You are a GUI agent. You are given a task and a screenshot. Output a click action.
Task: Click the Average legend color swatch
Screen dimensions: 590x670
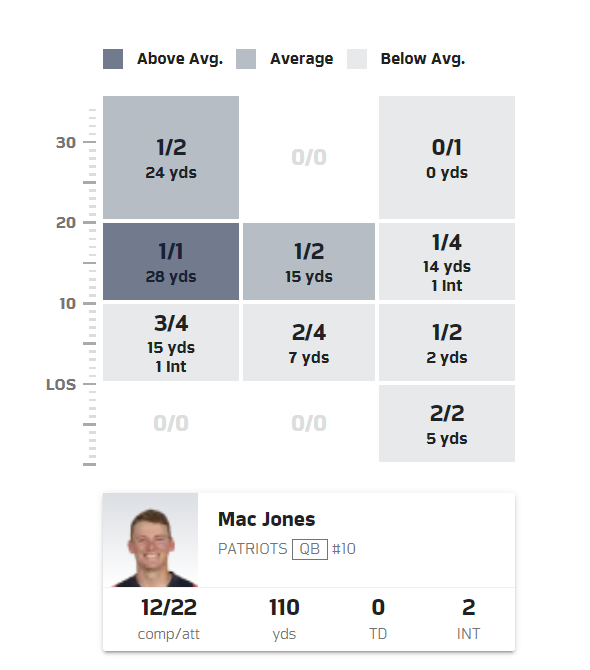pyautogui.click(x=246, y=59)
